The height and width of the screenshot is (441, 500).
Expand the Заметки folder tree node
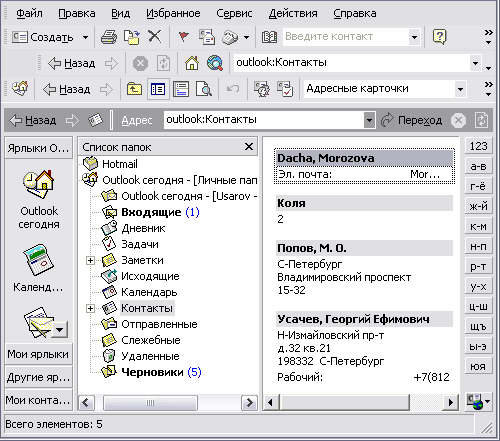90,260
